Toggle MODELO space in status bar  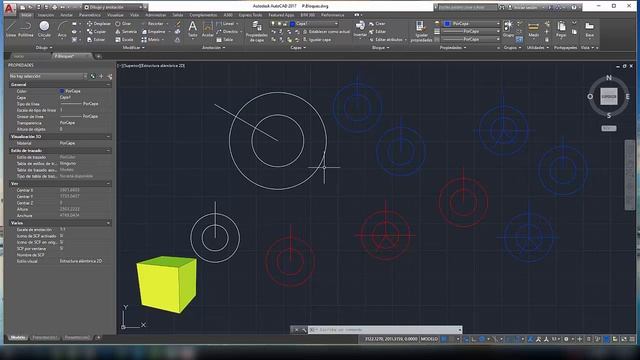(429, 339)
